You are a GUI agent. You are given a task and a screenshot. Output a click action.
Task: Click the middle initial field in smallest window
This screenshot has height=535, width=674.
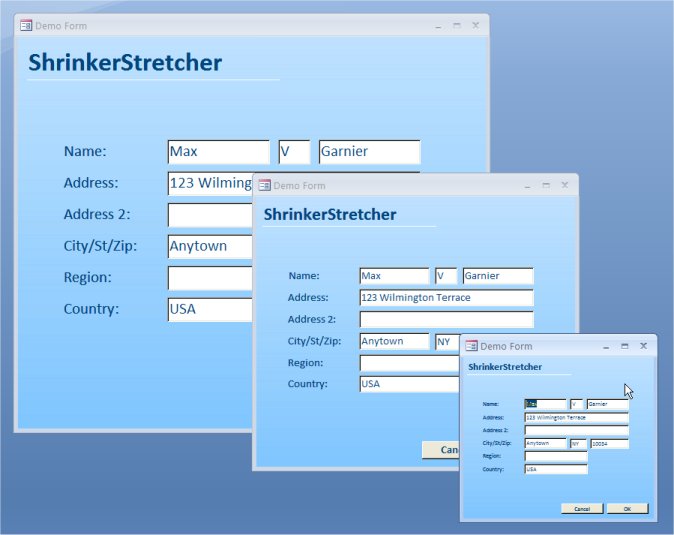[576, 404]
